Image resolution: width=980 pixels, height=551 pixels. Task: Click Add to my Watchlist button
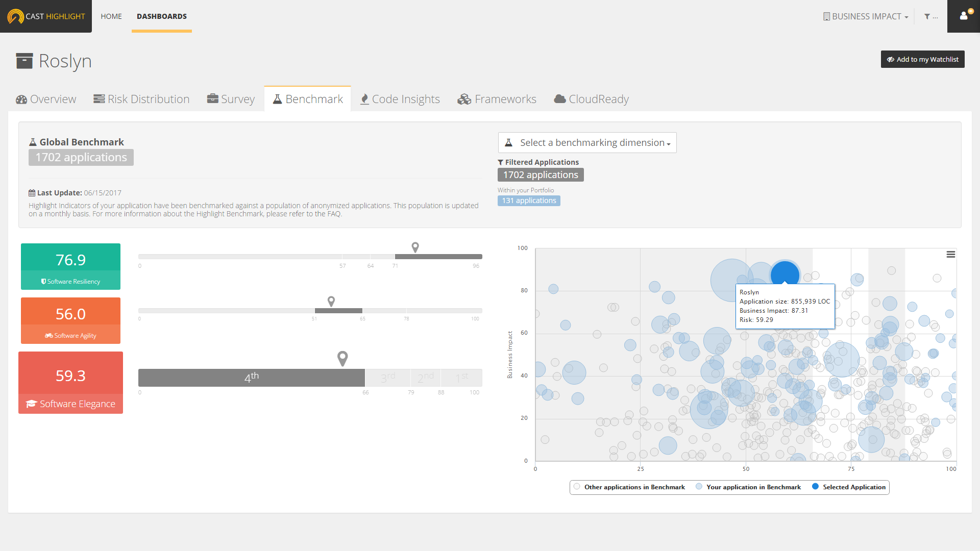pyautogui.click(x=922, y=59)
